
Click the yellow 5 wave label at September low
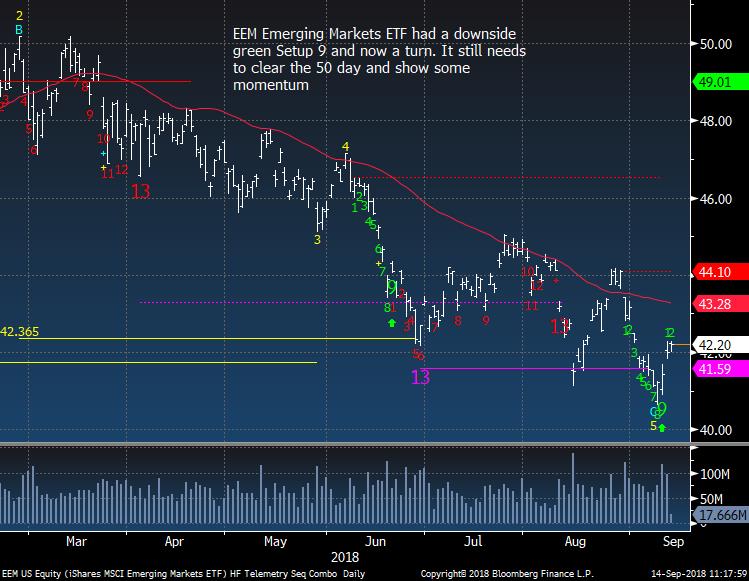(x=653, y=425)
